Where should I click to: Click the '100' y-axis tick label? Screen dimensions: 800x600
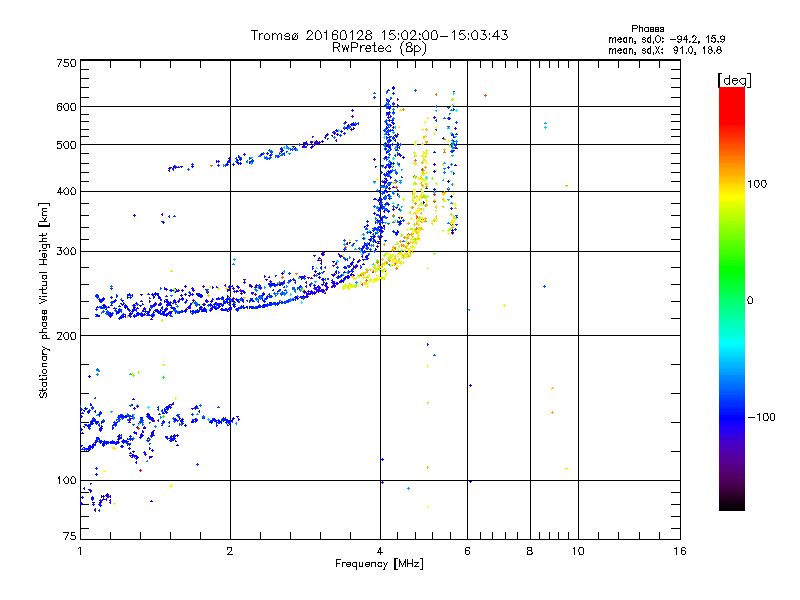(x=66, y=480)
